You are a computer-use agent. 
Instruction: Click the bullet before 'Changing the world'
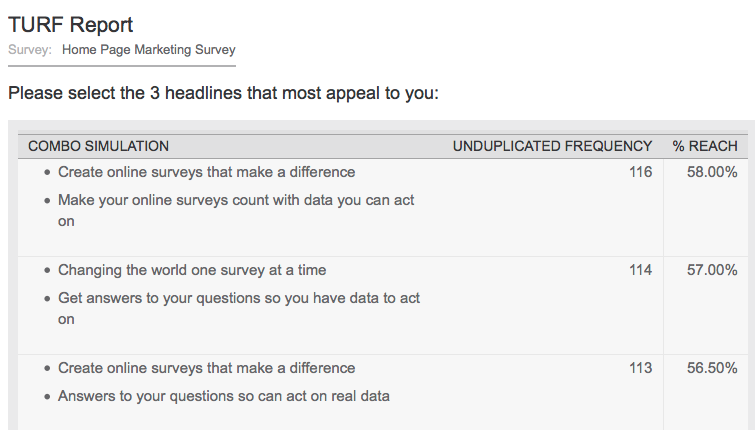coord(48,271)
